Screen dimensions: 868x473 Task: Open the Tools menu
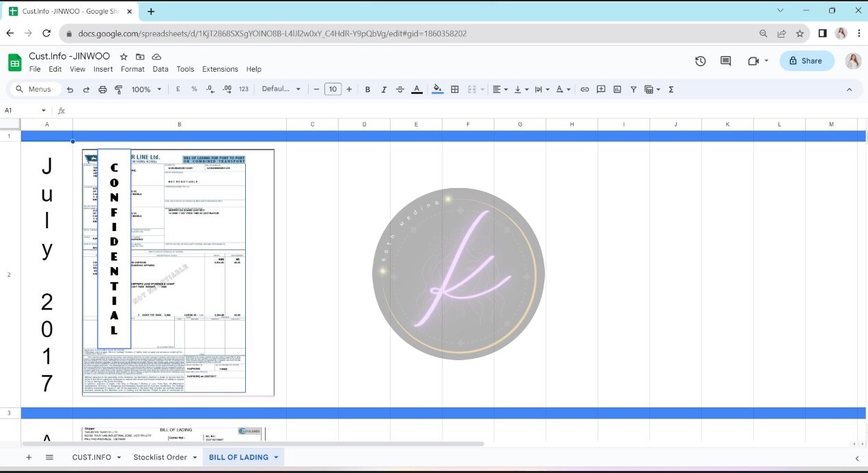[185, 69]
